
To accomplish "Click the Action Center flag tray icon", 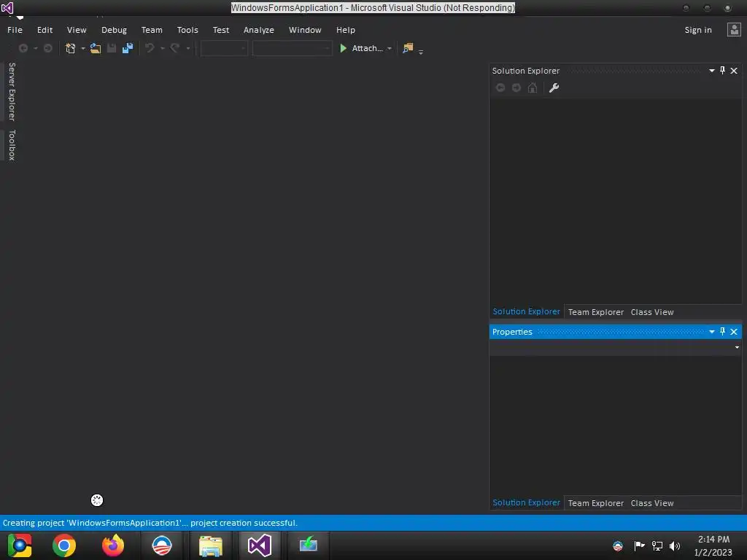I will pyautogui.click(x=639, y=545).
